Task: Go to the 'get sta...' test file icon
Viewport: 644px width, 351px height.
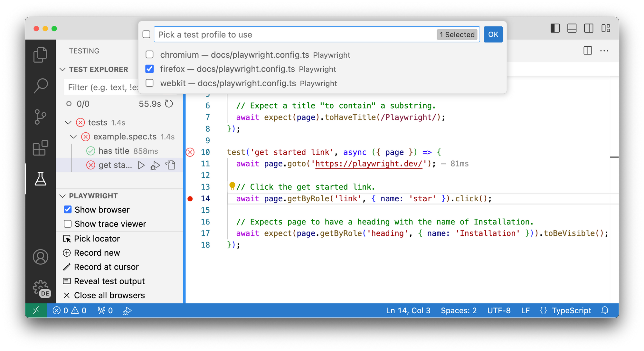Action: coord(170,165)
